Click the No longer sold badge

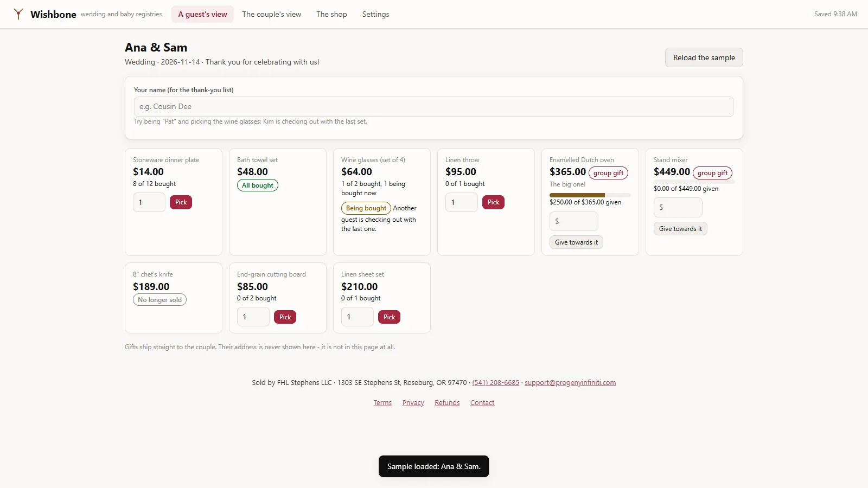point(159,300)
